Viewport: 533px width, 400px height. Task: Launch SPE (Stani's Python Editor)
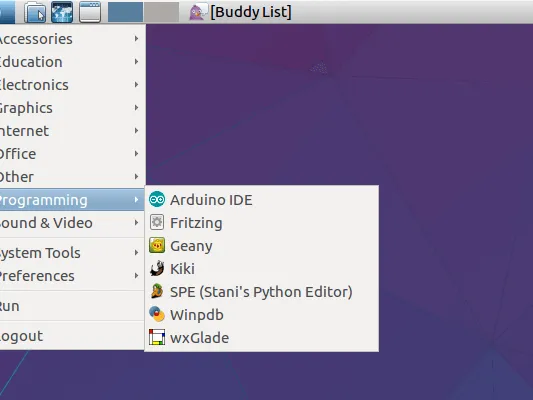pyautogui.click(x=262, y=292)
